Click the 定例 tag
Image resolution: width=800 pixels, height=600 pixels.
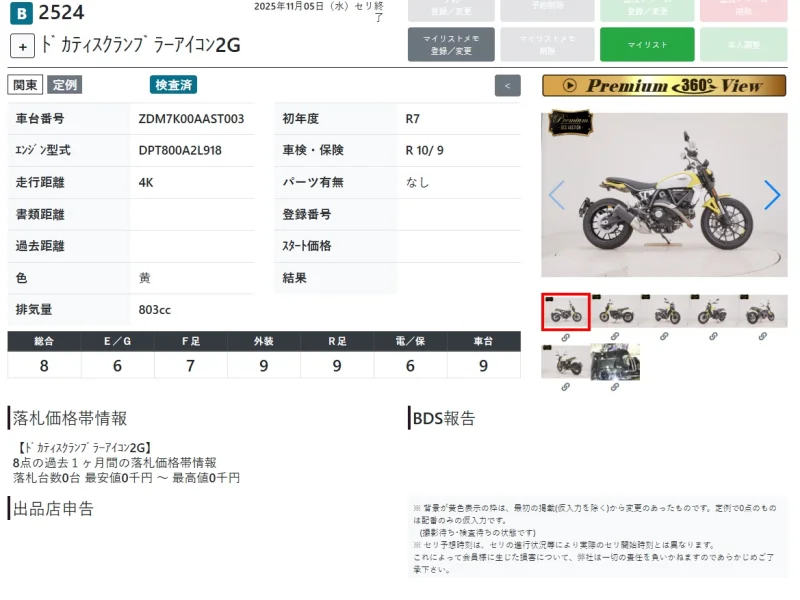[65, 85]
